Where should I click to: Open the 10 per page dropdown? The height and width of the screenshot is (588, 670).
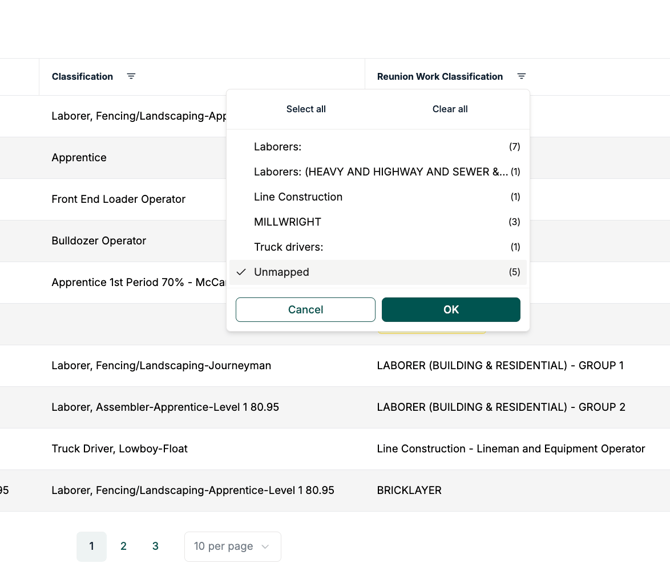232,546
